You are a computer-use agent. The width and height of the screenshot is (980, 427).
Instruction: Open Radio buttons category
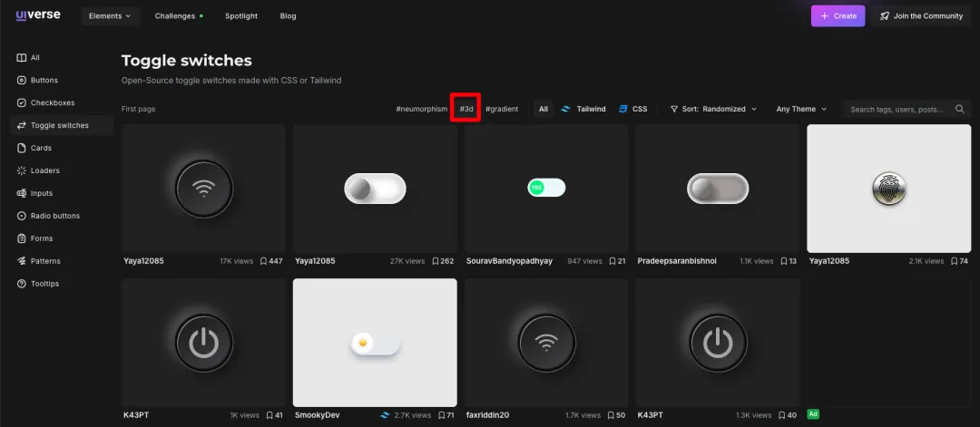pos(48,216)
